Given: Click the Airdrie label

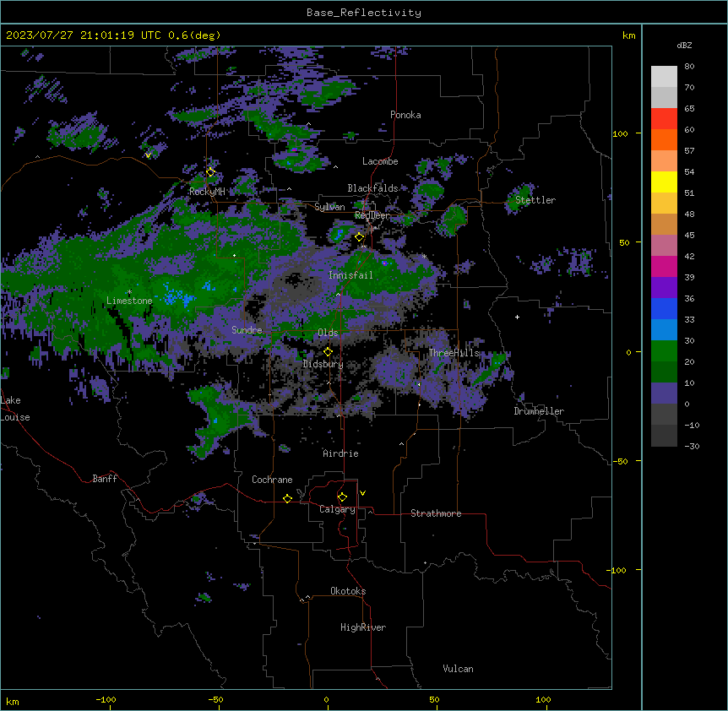Looking at the screenshot, I should 341,453.
